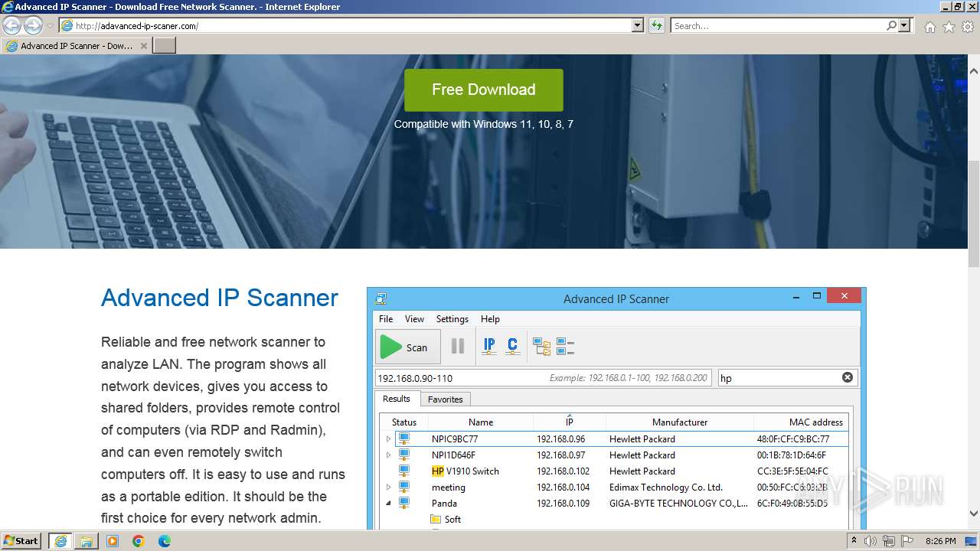Open Chrome from the taskbar
Screen dimensions: 980x551
coord(139,541)
